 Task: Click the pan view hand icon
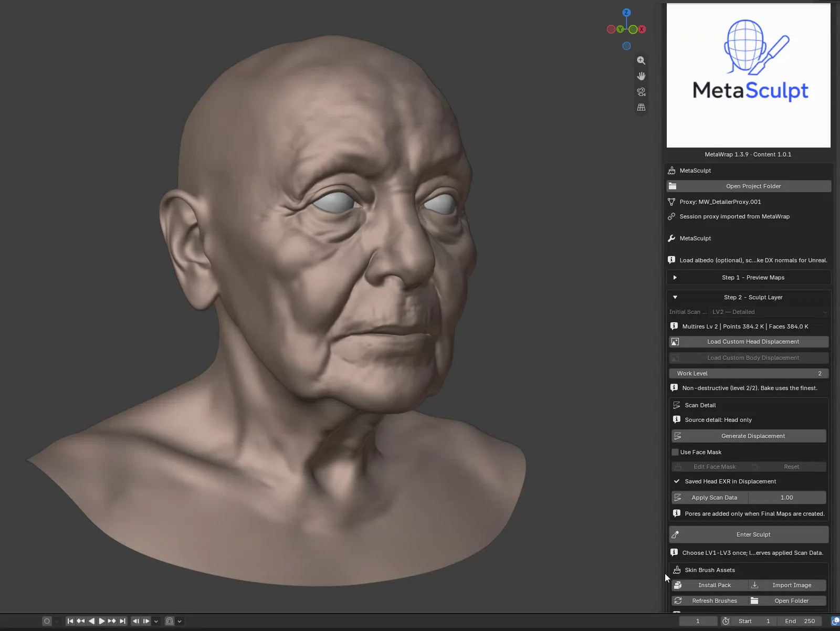coord(641,76)
